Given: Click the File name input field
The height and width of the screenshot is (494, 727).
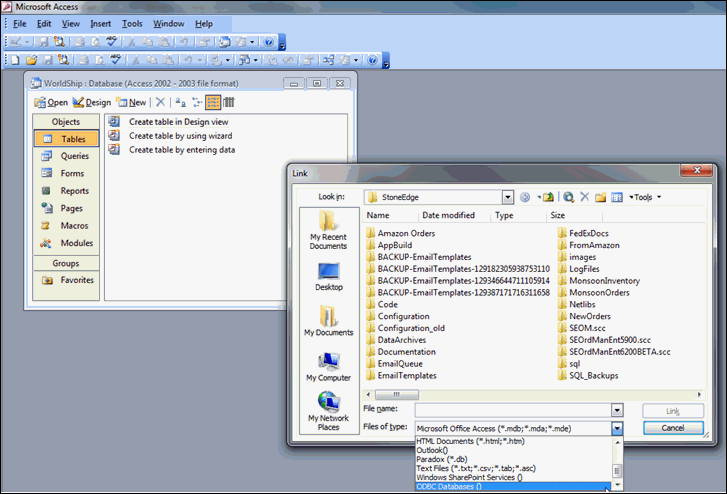Looking at the screenshot, I should click(x=513, y=410).
